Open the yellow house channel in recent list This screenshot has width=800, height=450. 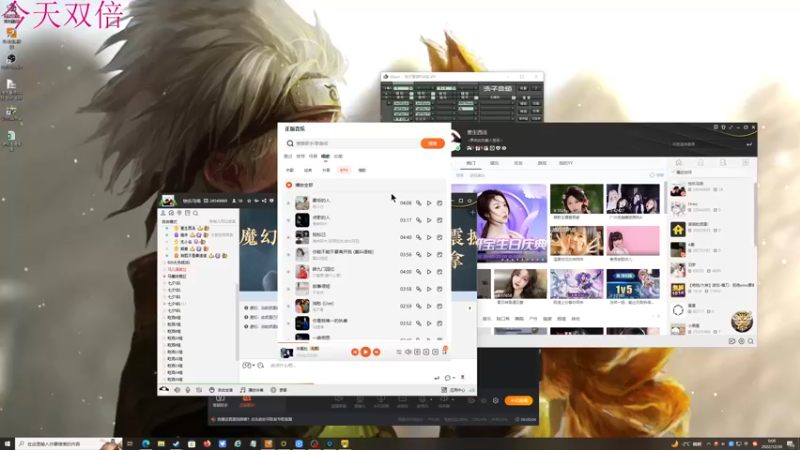click(678, 230)
